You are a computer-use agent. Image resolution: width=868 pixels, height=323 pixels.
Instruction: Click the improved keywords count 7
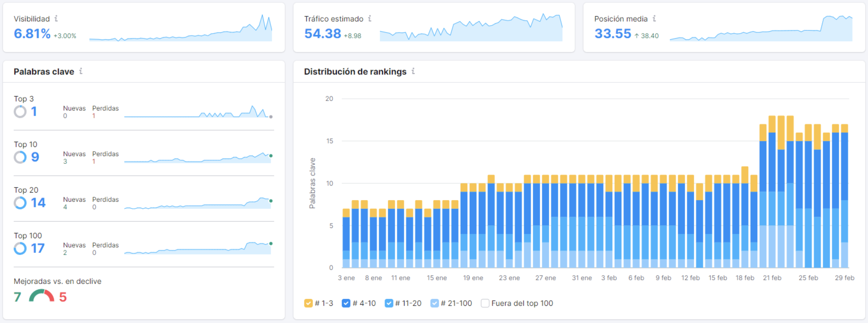pos(17,297)
